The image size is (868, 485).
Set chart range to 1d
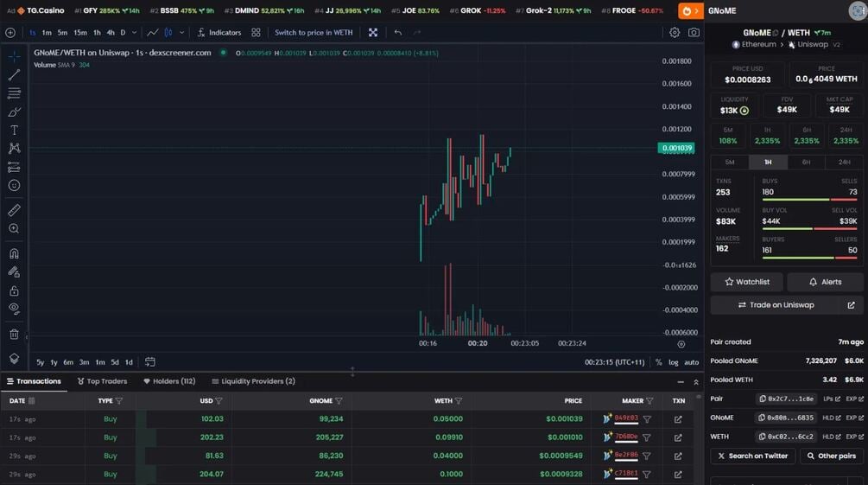[x=129, y=362]
